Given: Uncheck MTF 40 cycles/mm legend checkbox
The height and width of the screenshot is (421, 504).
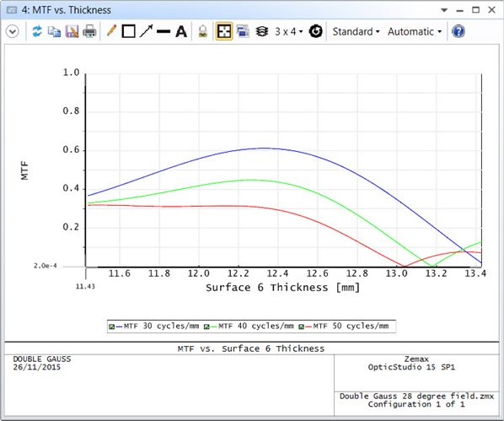Looking at the screenshot, I should 206,327.
